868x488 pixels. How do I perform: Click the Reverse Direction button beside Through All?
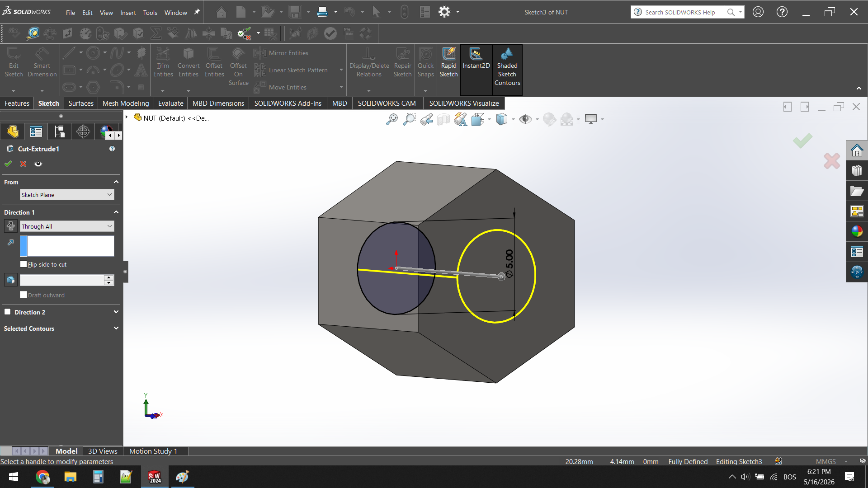click(x=11, y=226)
